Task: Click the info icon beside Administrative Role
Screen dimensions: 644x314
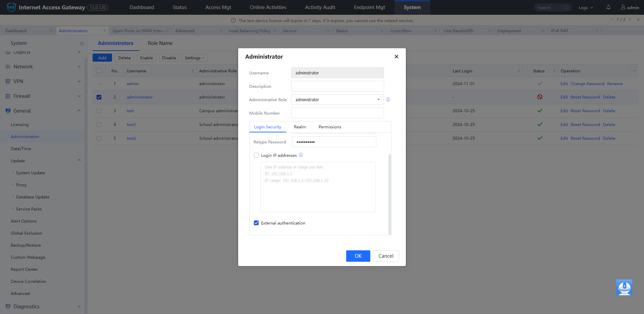Action: click(388, 100)
